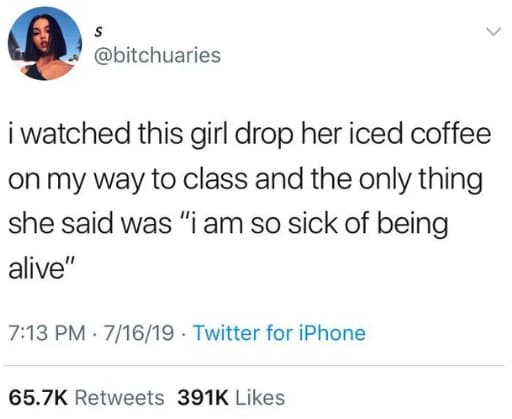Click the phrase "on my way to class"

128,180
